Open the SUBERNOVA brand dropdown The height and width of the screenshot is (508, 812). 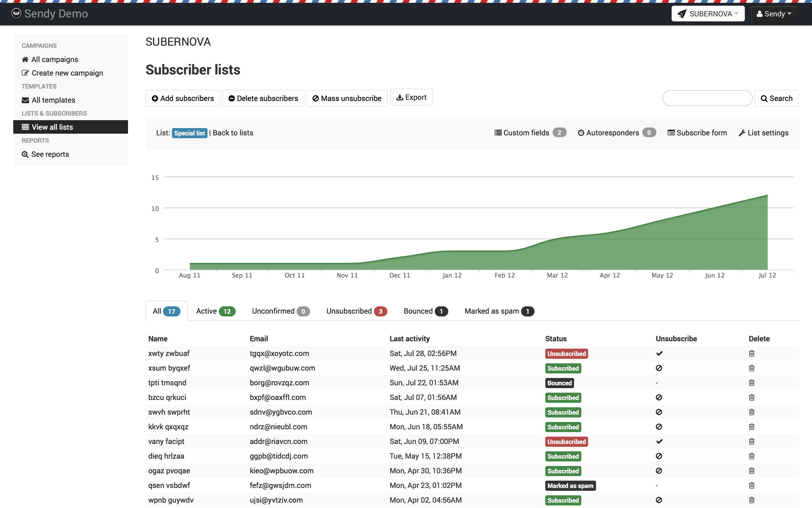coord(708,14)
